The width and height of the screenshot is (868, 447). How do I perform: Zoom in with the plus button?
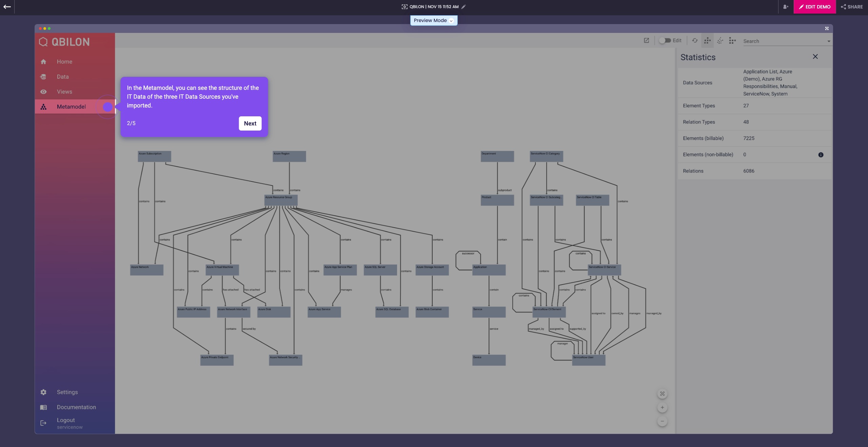[x=662, y=407]
